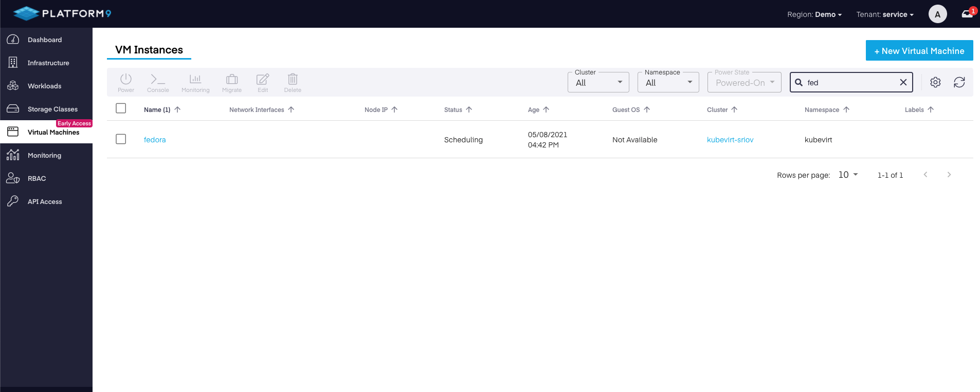The image size is (980, 392).
Task: Select the fedora row checkbox
Action: (121, 139)
